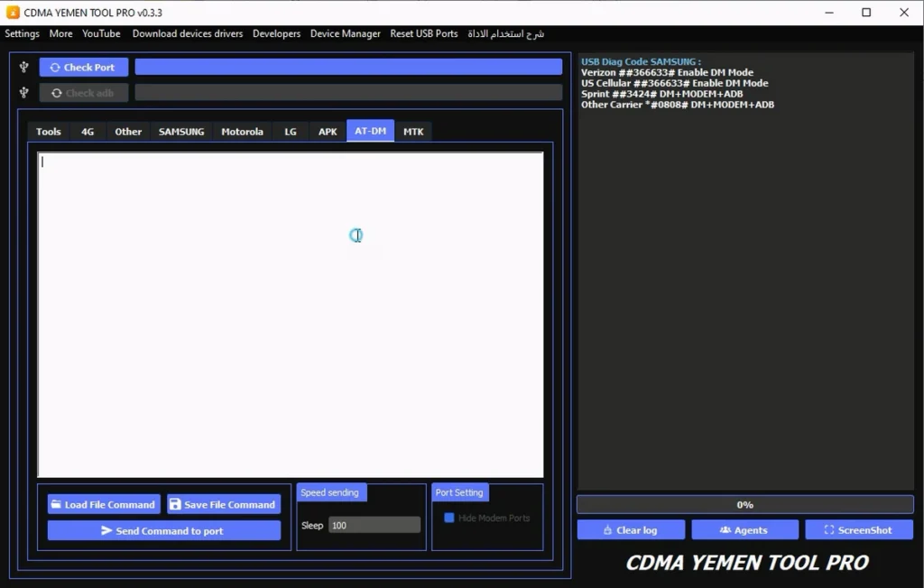This screenshot has height=588, width=924.
Task: Take a ScreenShot
Action: (858, 529)
